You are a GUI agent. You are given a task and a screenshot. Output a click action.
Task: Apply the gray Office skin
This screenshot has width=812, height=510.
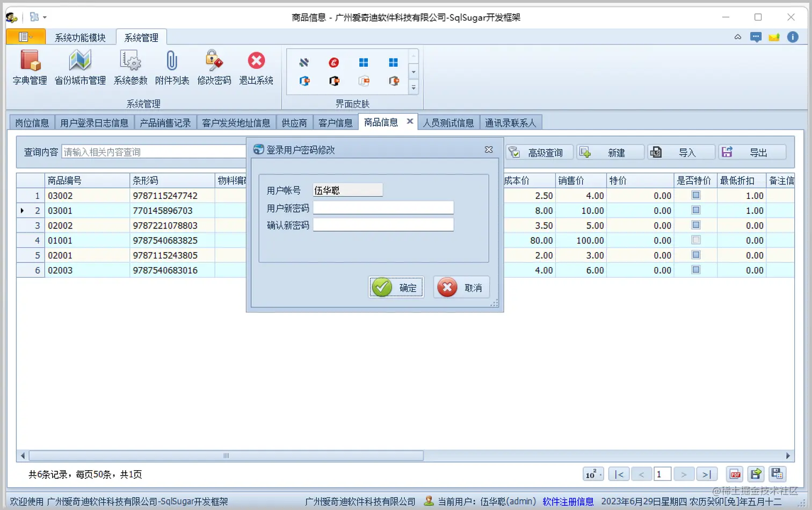(394, 81)
